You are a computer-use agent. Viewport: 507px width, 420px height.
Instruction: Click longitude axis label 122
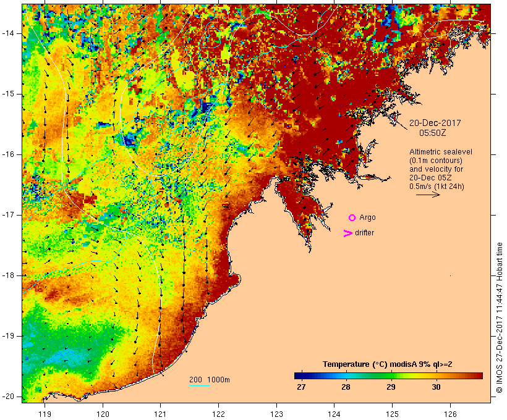(218, 414)
